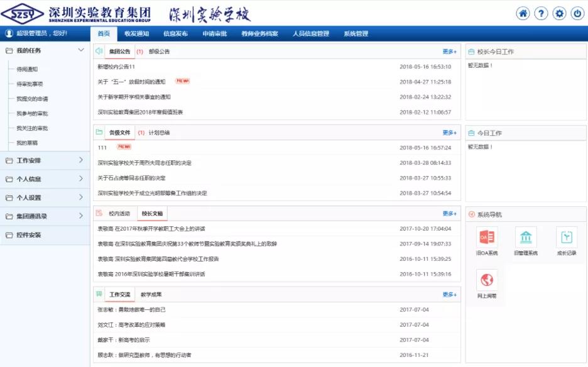Open the 待审批事项 task item
This screenshot has height=367, width=588.
point(30,84)
